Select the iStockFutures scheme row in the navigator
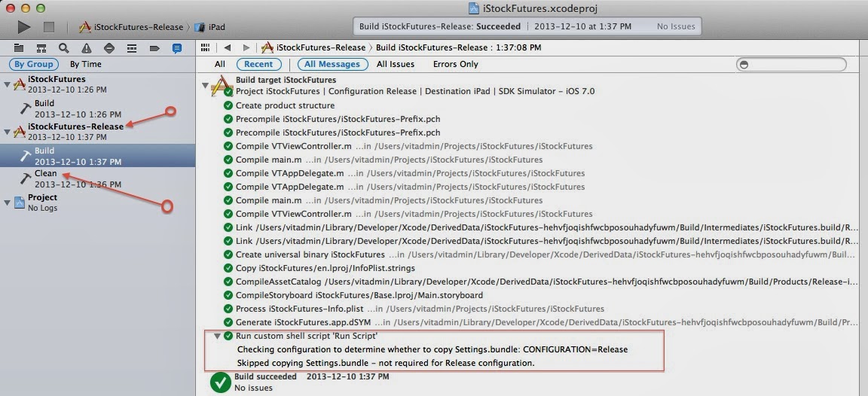868x396 pixels. tap(97, 84)
